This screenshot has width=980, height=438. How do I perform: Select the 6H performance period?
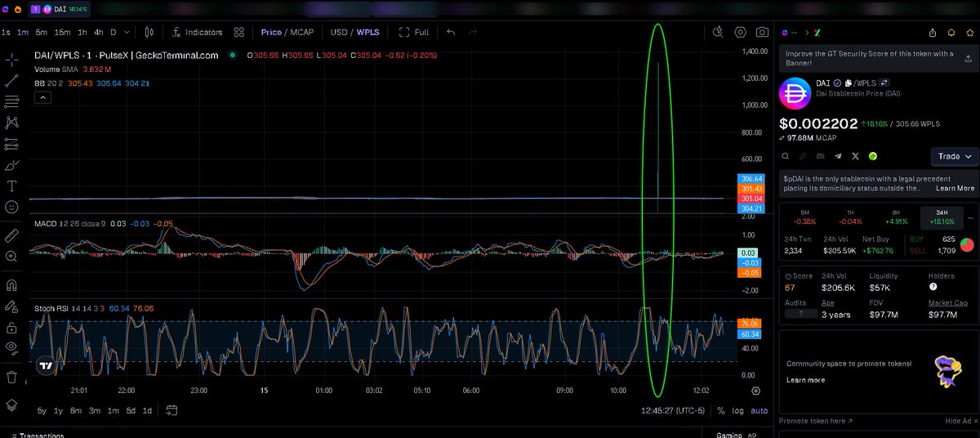[896, 217]
